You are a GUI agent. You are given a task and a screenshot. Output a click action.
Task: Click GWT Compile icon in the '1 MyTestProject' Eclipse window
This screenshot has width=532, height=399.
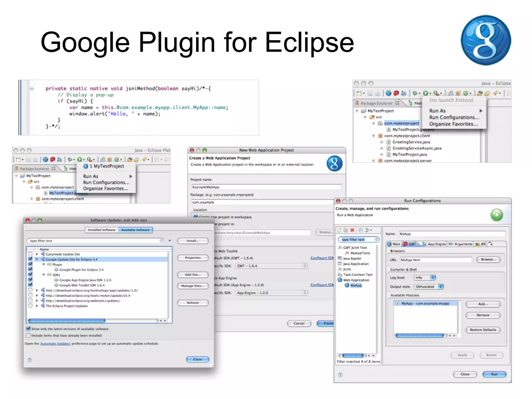coord(52,159)
